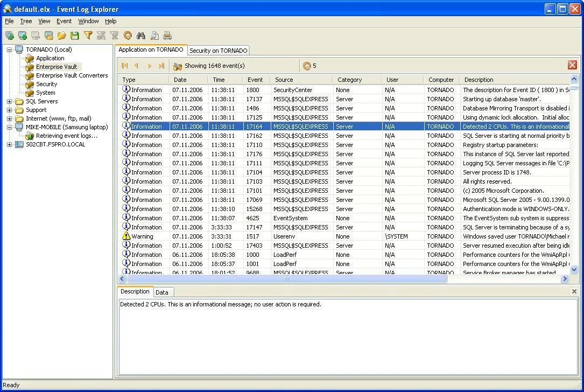Expand the SQL Servers folder
The height and width of the screenshot is (392, 584).
click(9, 101)
